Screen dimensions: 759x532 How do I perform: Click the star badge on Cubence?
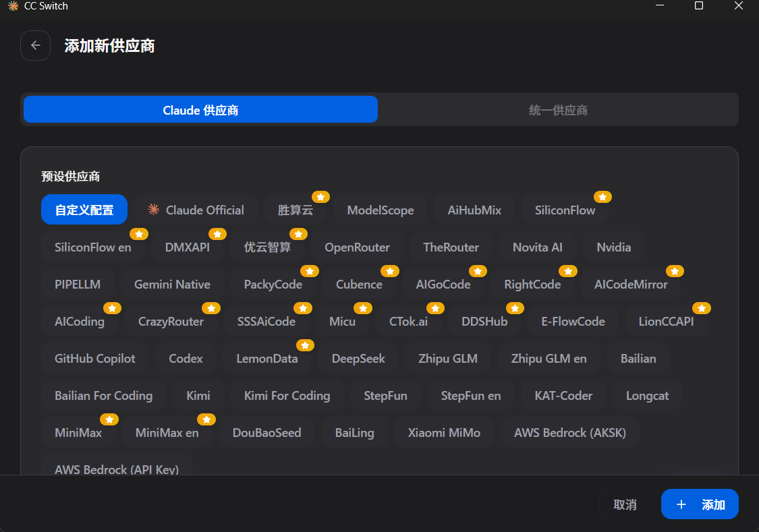[390, 271]
